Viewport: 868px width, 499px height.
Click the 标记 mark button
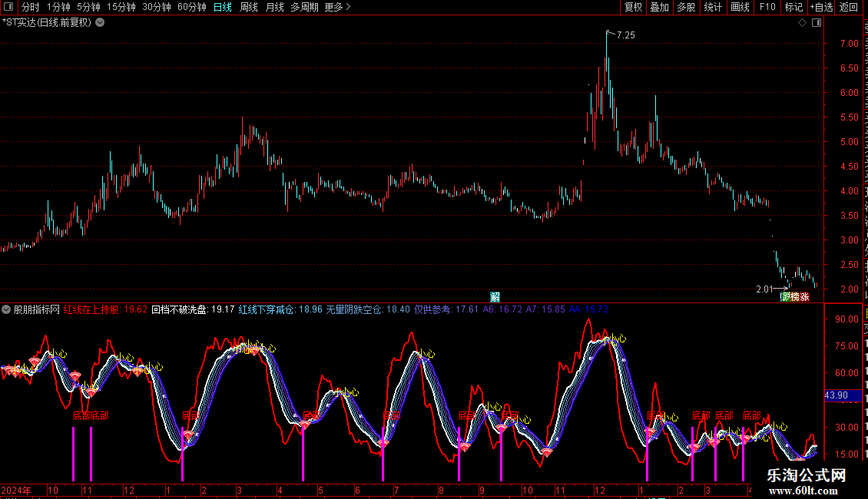point(793,7)
